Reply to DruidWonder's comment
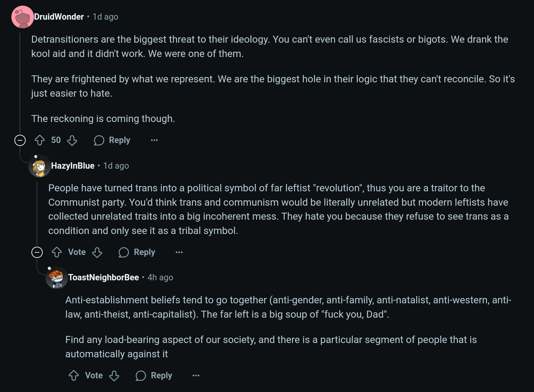Image resolution: width=534 pixels, height=392 pixels. coord(112,140)
